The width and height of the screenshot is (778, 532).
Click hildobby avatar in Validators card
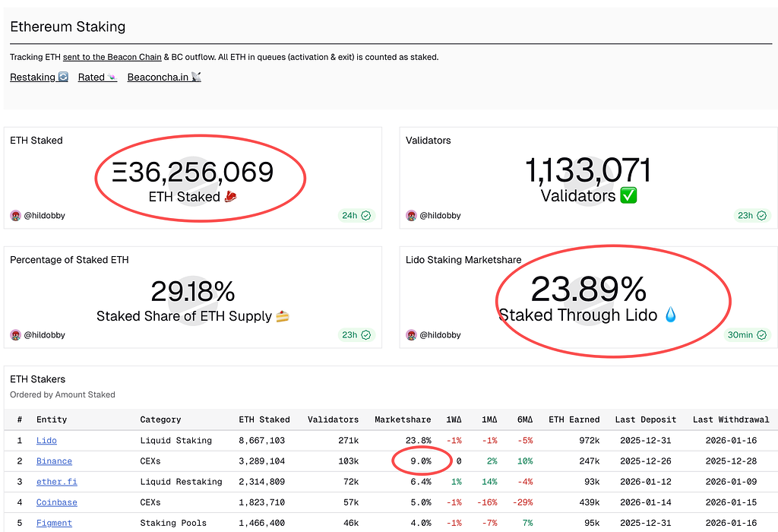pos(411,216)
